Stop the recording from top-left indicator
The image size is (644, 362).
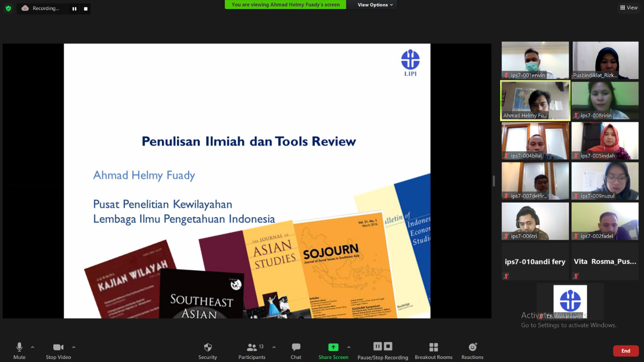(x=86, y=9)
